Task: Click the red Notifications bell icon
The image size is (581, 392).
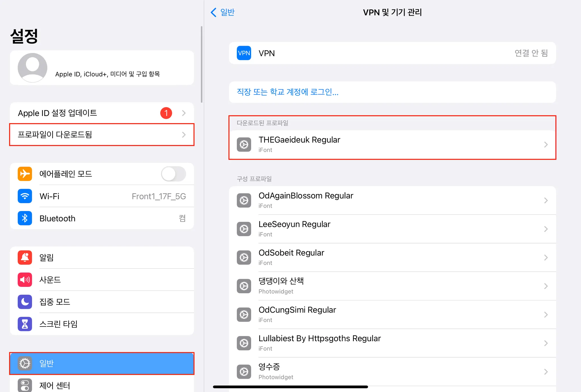Action: [25, 257]
